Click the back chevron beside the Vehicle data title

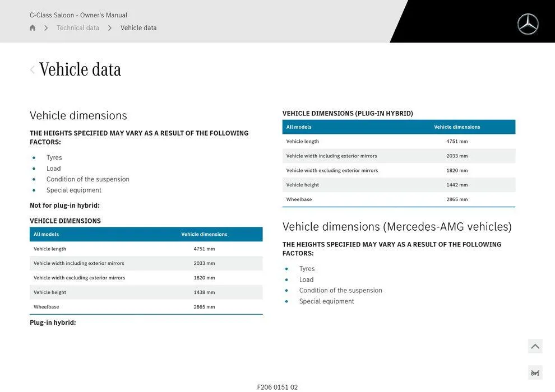(32, 69)
